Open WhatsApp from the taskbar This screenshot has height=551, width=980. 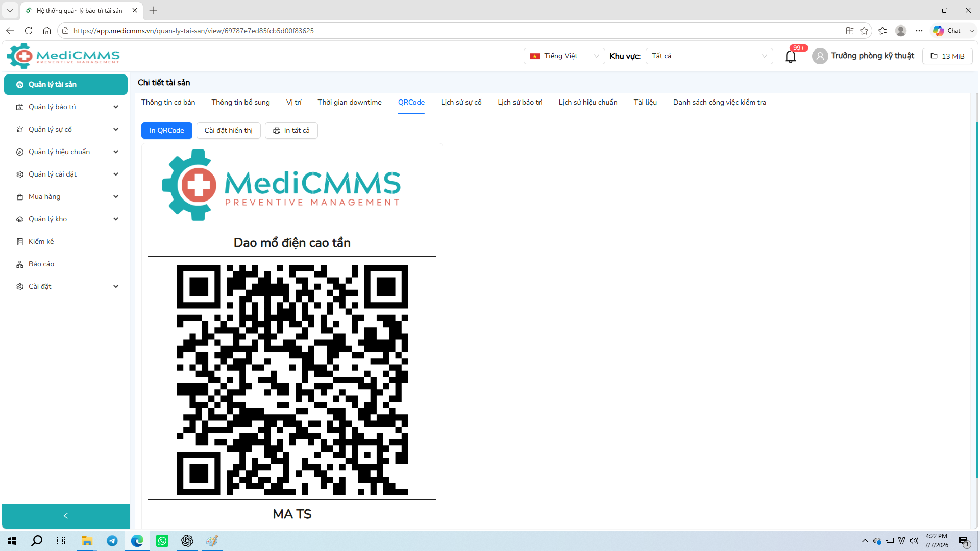(x=162, y=541)
